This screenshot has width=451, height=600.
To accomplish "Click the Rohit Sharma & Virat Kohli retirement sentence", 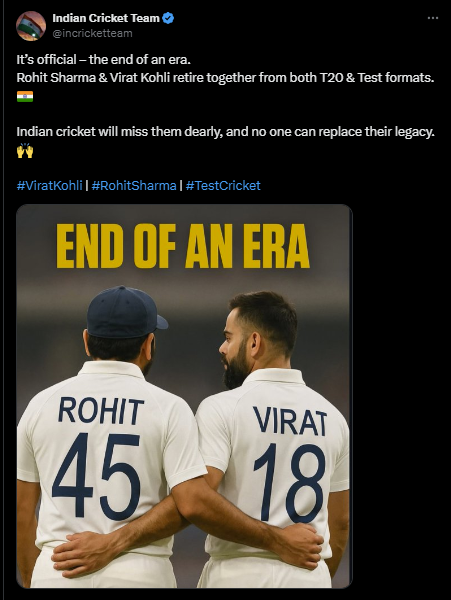I will point(225,78).
